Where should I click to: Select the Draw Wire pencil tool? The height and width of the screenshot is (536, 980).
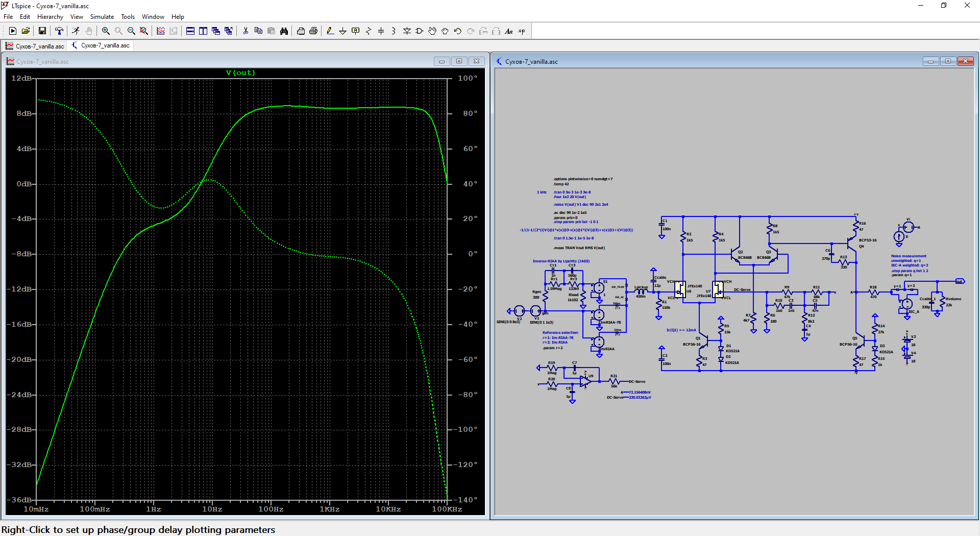tap(330, 31)
